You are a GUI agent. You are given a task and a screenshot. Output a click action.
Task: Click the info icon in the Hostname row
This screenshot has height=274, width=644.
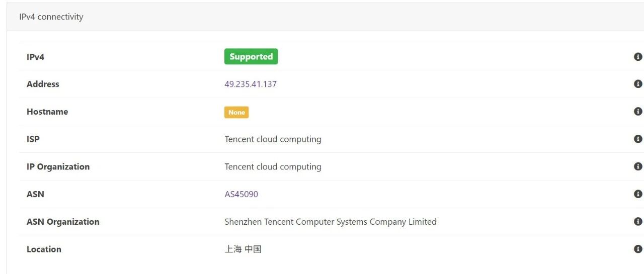[638, 112]
